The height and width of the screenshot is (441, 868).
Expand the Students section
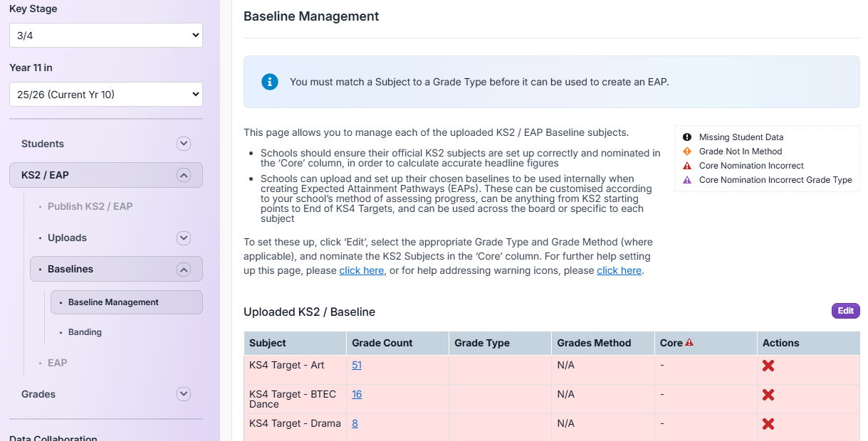[183, 143]
